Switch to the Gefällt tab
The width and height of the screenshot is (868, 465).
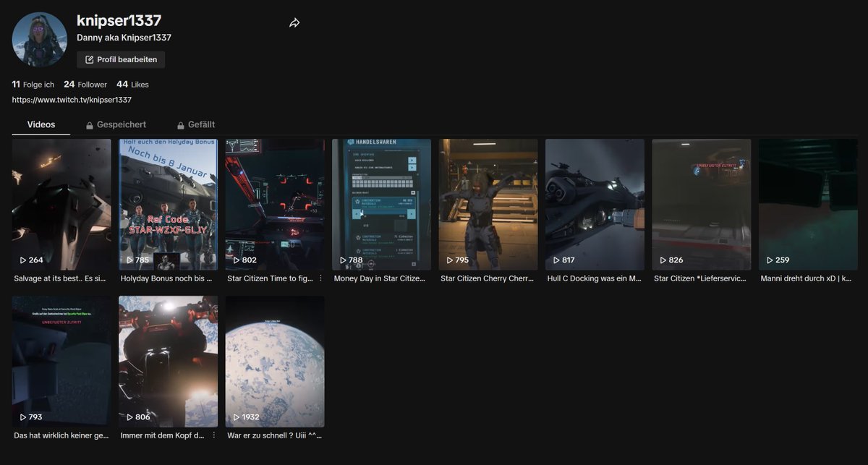click(196, 124)
